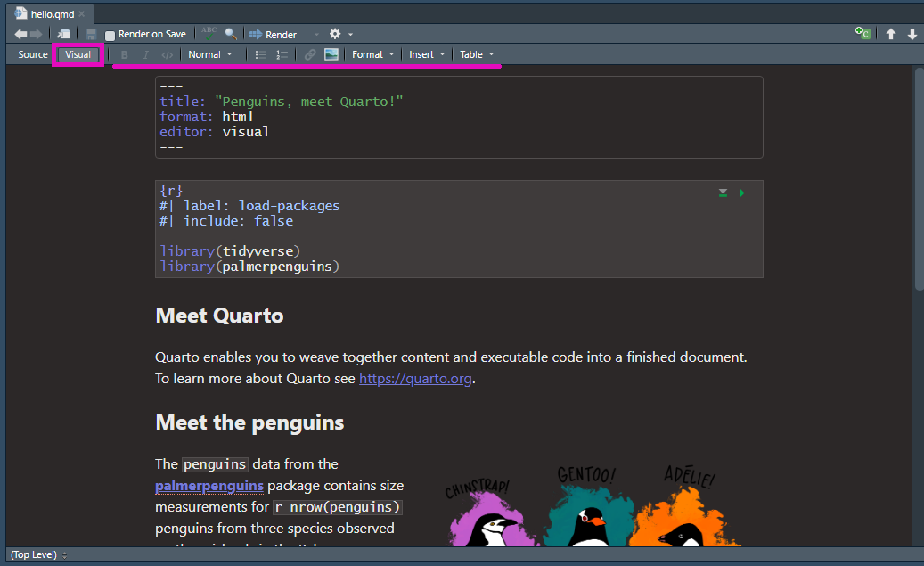Select the Visual editor mode button
The image size is (924, 566).
[x=78, y=54]
